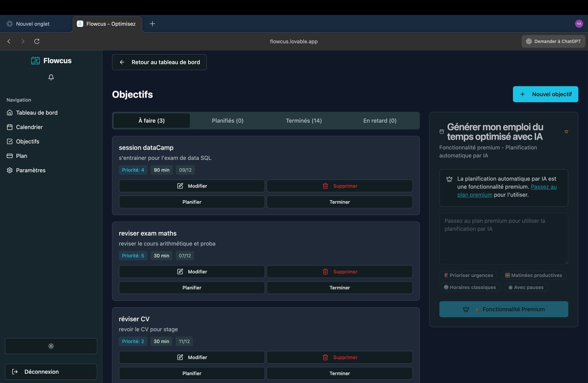
Task: Open Paramètres via the gear icon
Action: [10, 170]
